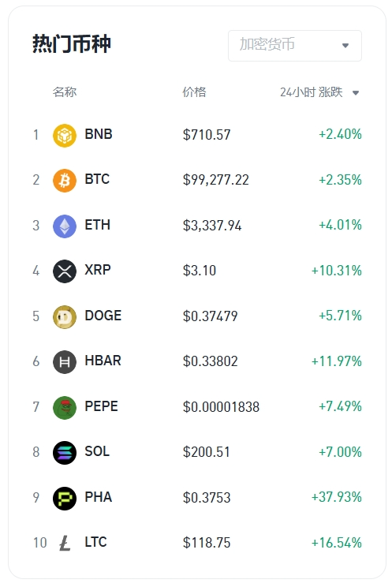392x587 pixels.
Task: Select the PEPE frog icon
Action: point(65,407)
